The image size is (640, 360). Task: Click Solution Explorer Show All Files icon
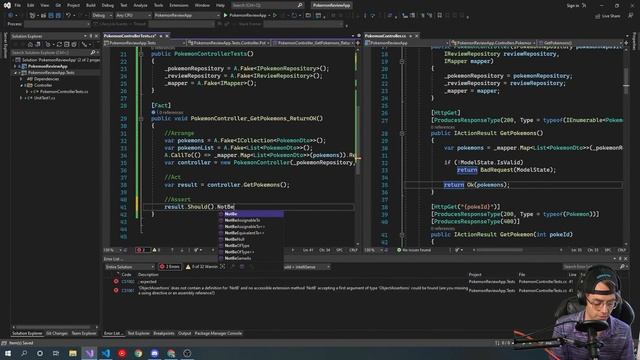[74, 44]
